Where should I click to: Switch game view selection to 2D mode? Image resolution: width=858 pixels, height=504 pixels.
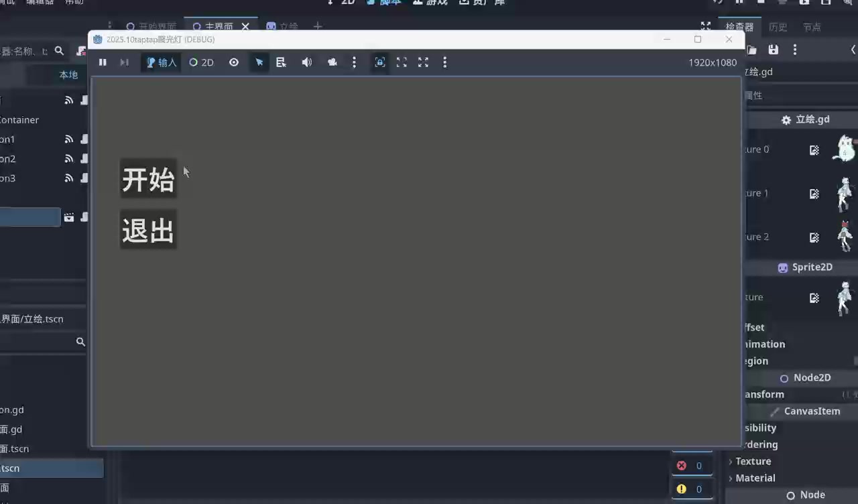[x=201, y=62]
